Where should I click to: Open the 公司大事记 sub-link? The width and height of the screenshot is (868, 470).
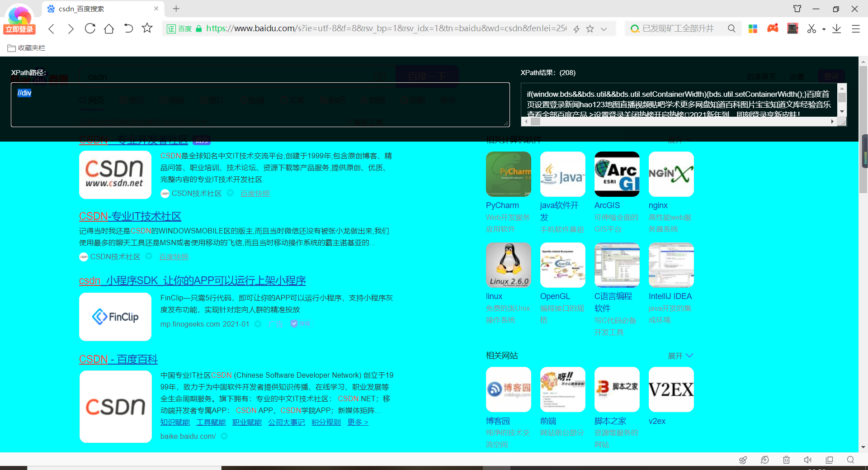(x=287, y=423)
